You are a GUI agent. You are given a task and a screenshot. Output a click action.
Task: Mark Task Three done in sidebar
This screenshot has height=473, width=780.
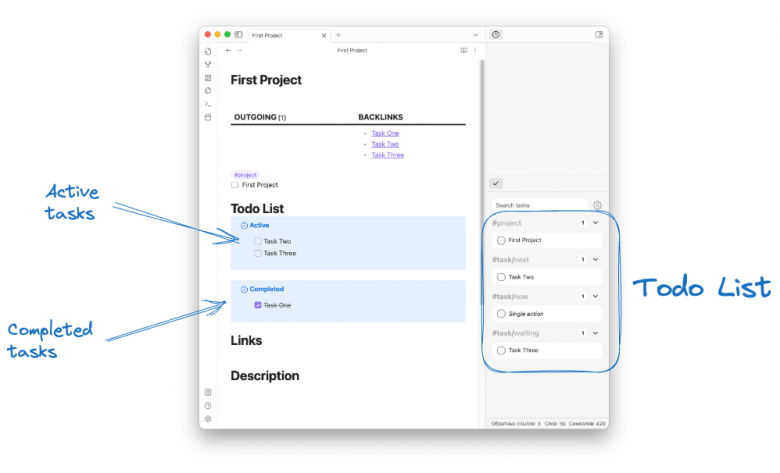(x=501, y=351)
